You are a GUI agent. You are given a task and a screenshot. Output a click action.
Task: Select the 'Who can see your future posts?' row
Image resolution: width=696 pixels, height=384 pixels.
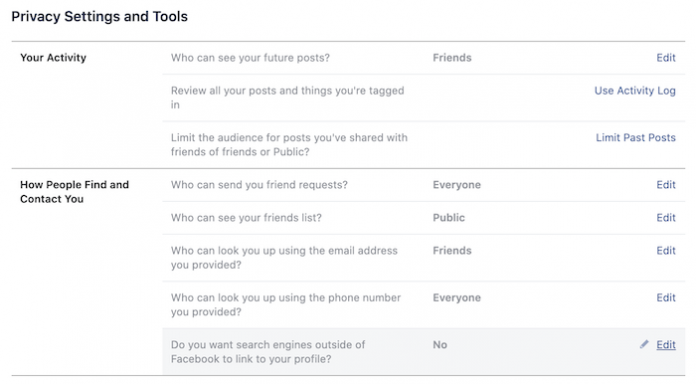423,58
